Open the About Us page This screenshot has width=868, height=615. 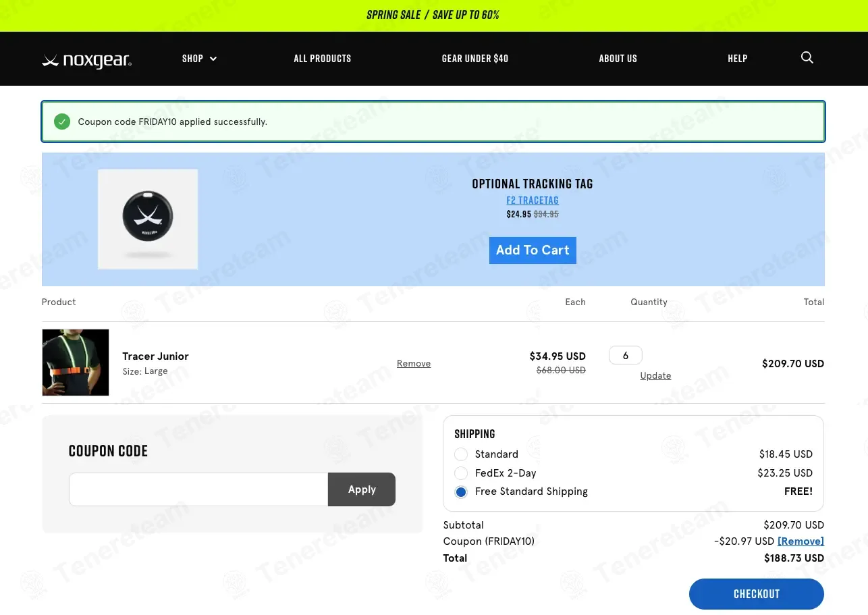point(618,59)
